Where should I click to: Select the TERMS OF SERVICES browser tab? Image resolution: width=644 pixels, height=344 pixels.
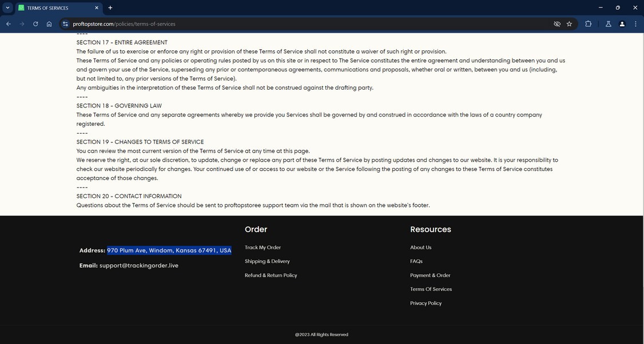pyautogui.click(x=59, y=8)
